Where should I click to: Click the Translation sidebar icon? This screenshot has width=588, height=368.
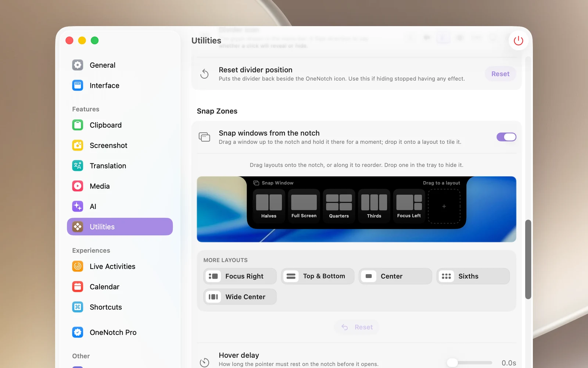[78, 166]
